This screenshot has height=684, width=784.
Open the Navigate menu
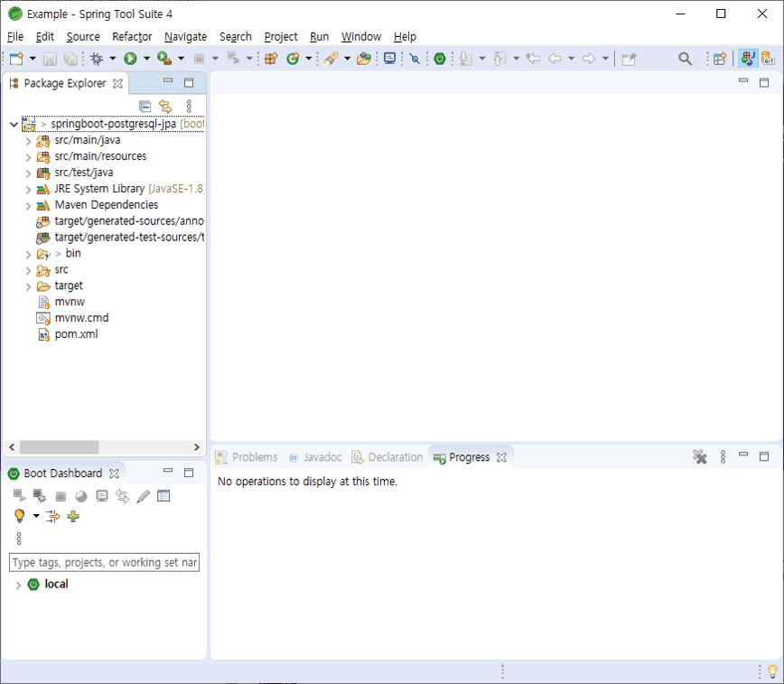tap(185, 36)
